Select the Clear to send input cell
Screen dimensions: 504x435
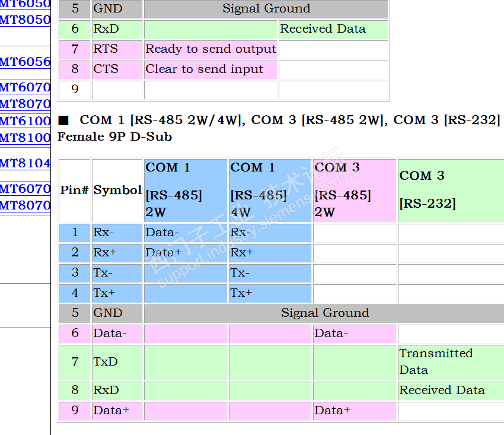(210, 69)
